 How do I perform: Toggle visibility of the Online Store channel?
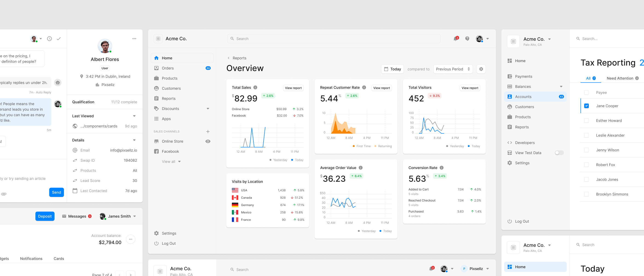208,141
